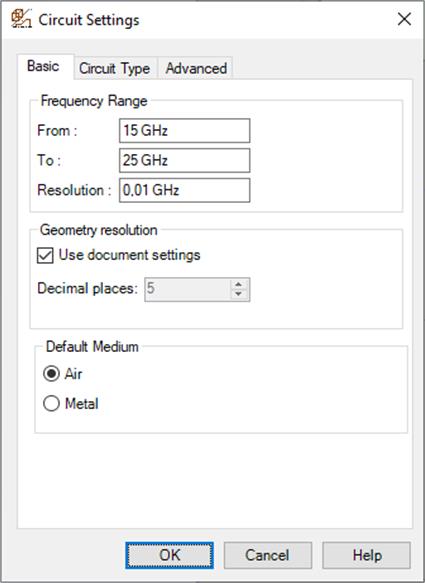
Task: Click the Circuit Settings title bar icon
Action: click(21, 19)
